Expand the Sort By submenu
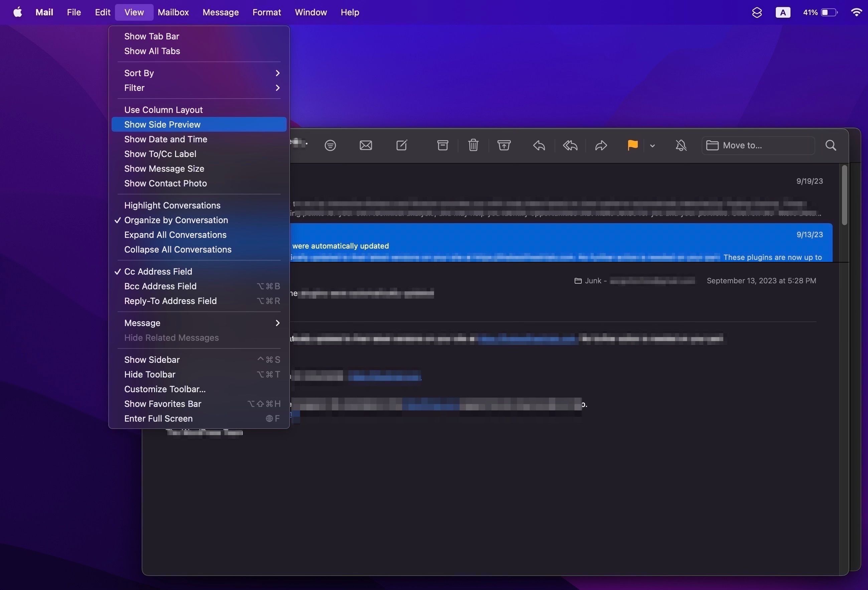 139,73
